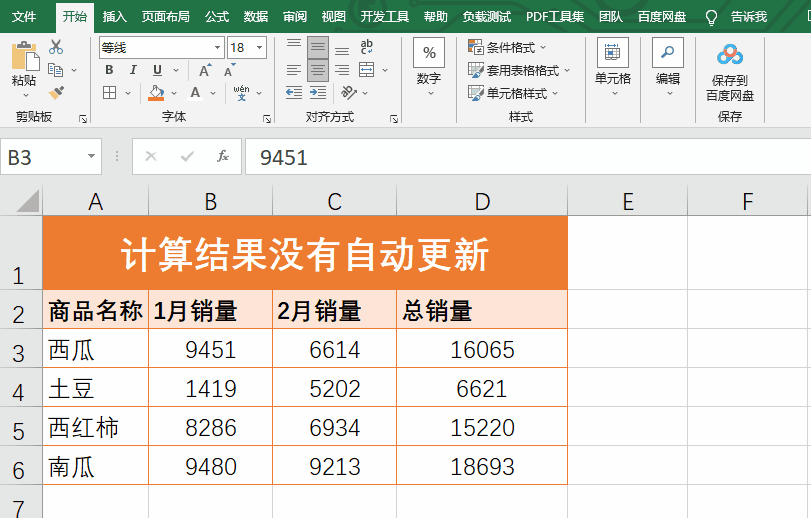Open the 开发工具 tab
Viewport: 811px width, 518px height.
(x=384, y=17)
